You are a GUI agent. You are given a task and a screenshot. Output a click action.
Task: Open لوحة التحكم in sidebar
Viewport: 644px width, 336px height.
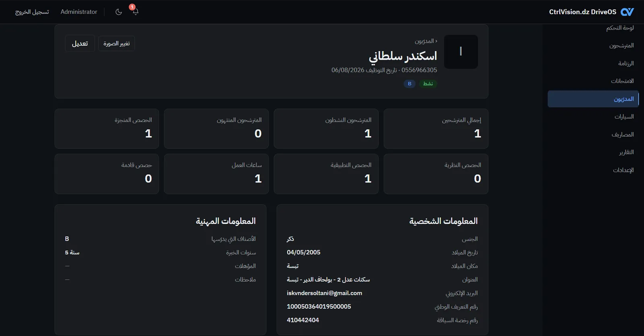(620, 28)
